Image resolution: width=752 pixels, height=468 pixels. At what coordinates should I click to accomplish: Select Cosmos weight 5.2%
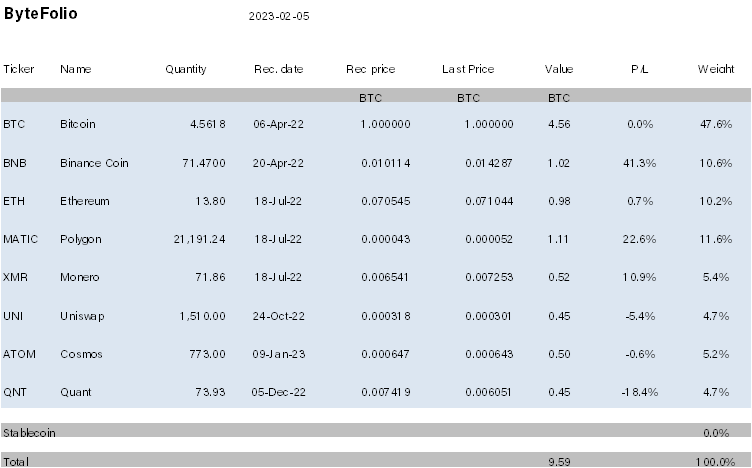[716, 354]
